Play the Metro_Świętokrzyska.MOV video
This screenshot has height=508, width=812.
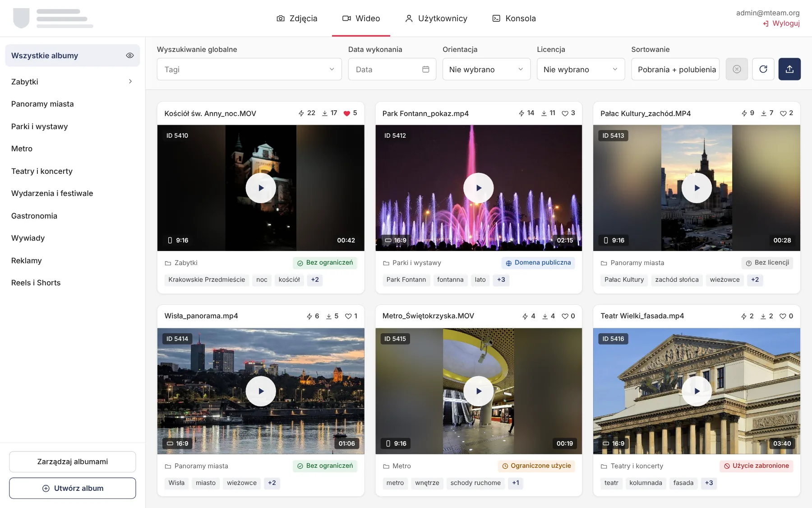pos(479,391)
